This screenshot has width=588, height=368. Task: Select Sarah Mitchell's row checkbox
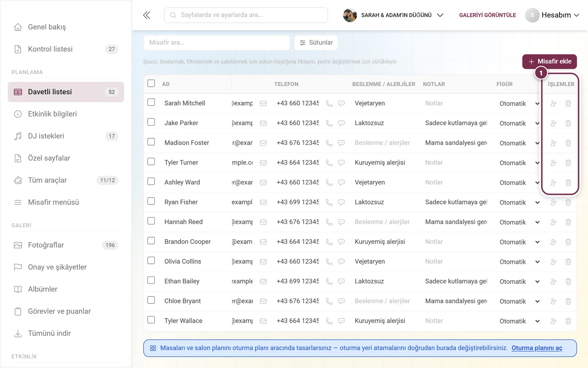coord(151,102)
